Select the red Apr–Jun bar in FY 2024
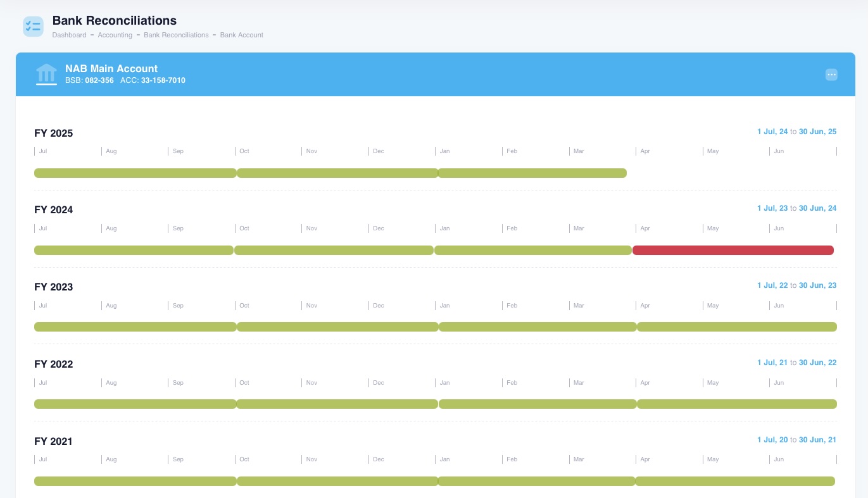Screen dimensions: 868x498 [733, 250]
